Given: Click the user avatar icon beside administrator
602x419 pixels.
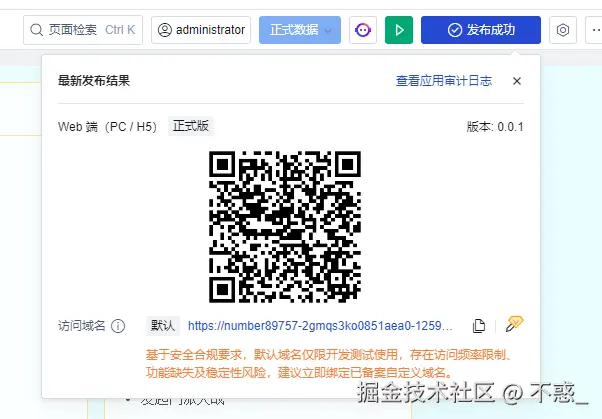Looking at the screenshot, I should coord(165,30).
